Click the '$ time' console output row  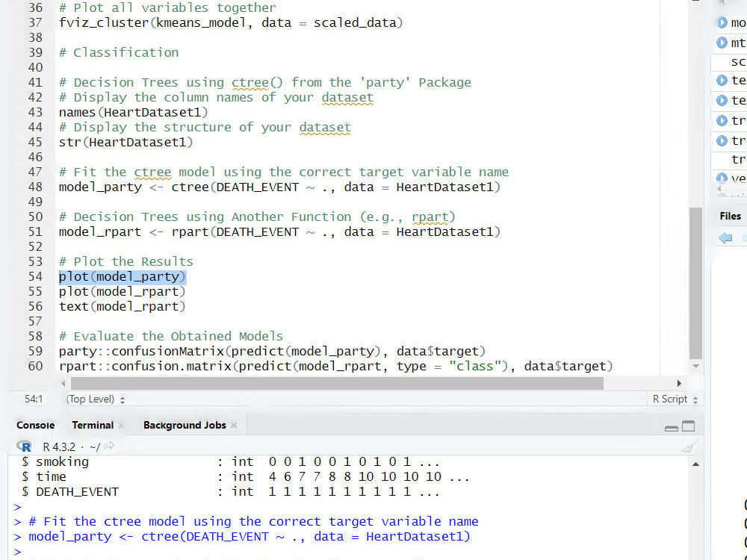(245, 476)
